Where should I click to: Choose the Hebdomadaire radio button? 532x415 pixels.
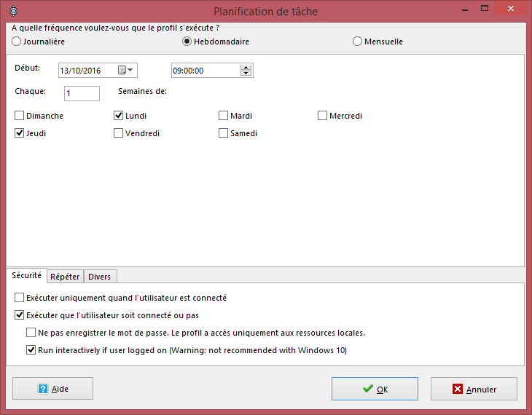[x=187, y=41]
